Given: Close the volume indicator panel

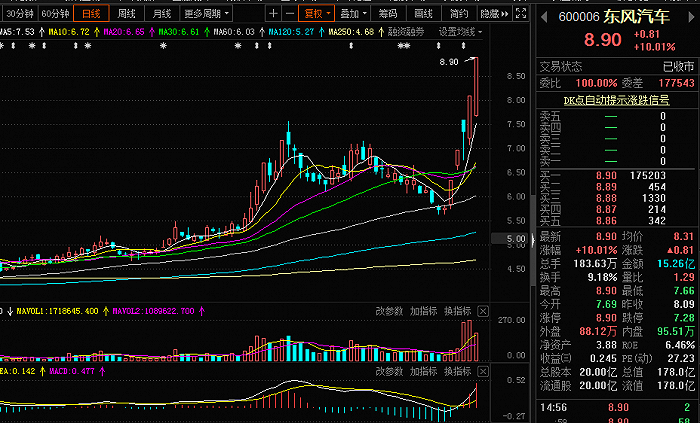Looking at the screenshot, I should 483,311.
